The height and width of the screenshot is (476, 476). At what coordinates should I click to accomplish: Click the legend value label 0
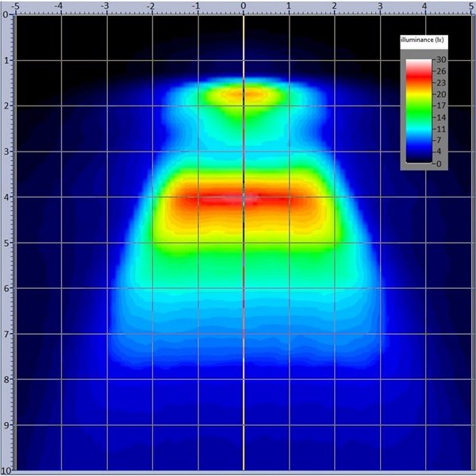point(437,163)
